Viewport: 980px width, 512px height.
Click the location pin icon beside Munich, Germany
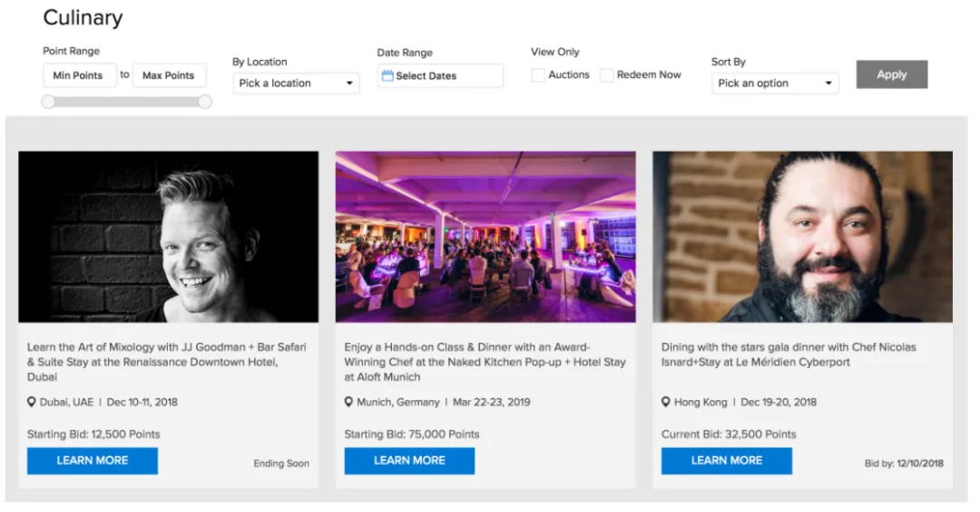click(x=348, y=402)
